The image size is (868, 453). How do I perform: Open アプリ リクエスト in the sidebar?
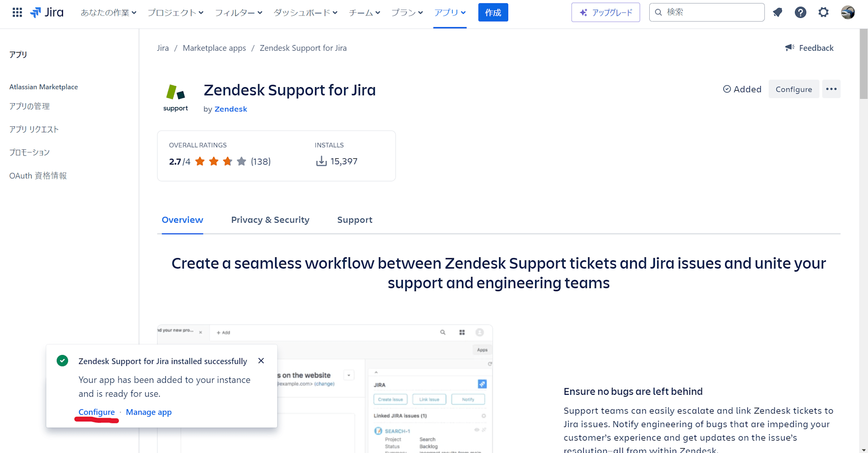tap(34, 129)
